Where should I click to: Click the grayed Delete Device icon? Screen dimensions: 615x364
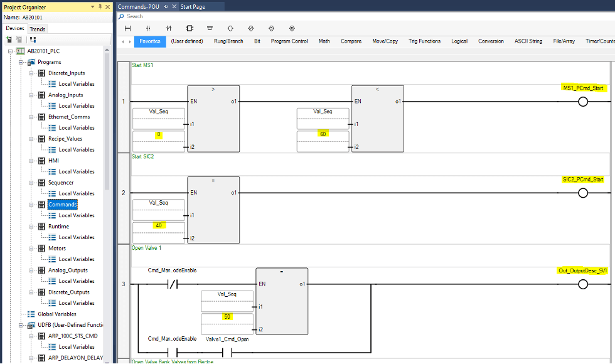[19, 40]
